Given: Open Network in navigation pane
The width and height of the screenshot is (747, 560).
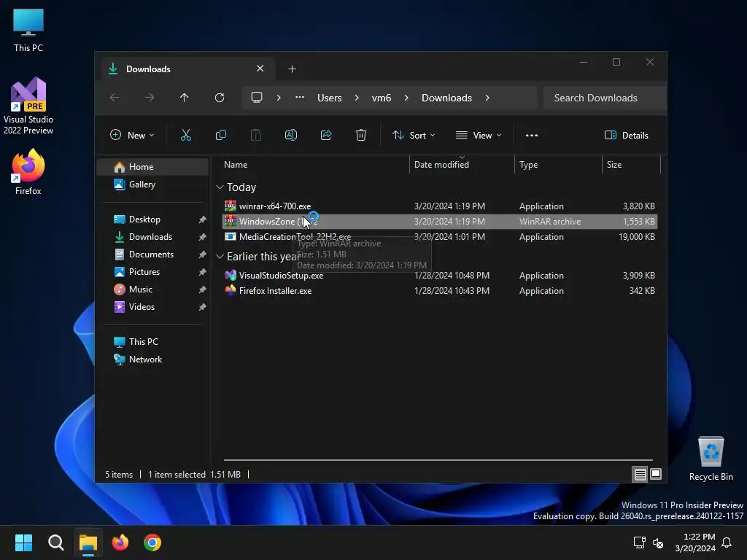Looking at the screenshot, I should pyautogui.click(x=152, y=359).
